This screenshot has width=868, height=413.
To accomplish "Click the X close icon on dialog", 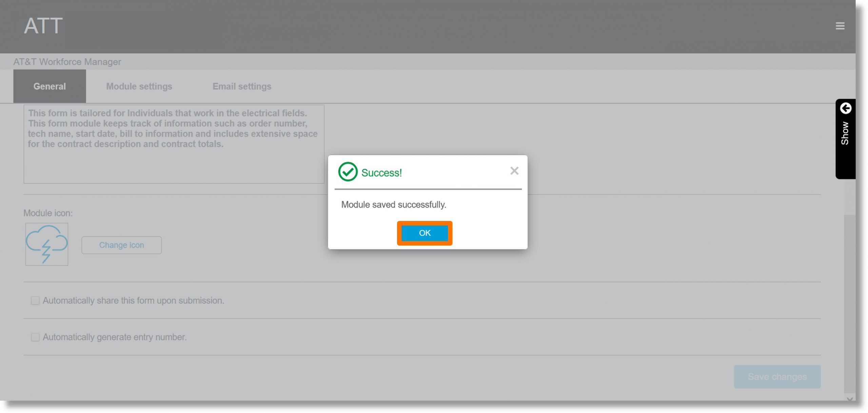I will (x=514, y=171).
